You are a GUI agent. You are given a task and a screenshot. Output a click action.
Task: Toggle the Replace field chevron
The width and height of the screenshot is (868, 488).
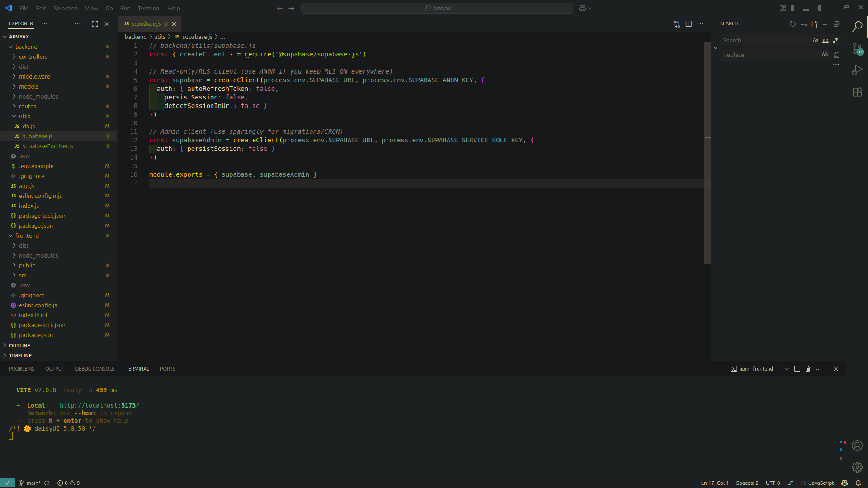coord(716,47)
